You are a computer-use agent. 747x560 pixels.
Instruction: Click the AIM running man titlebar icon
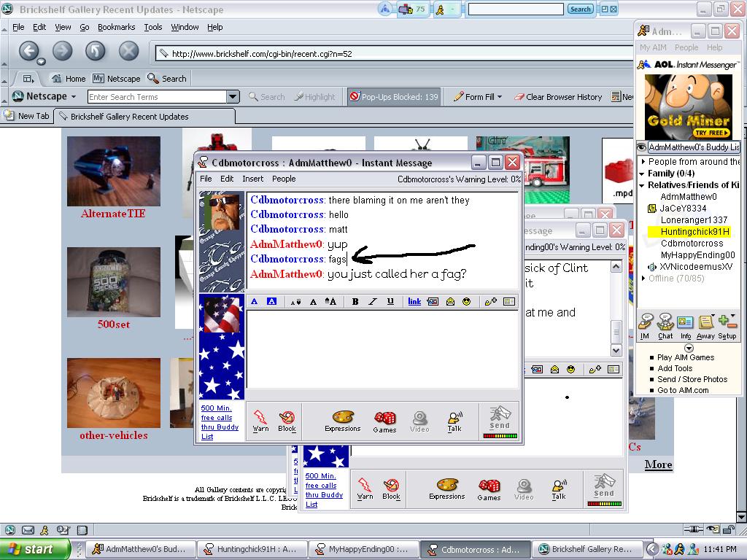pyautogui.click(x=440, y=9)
